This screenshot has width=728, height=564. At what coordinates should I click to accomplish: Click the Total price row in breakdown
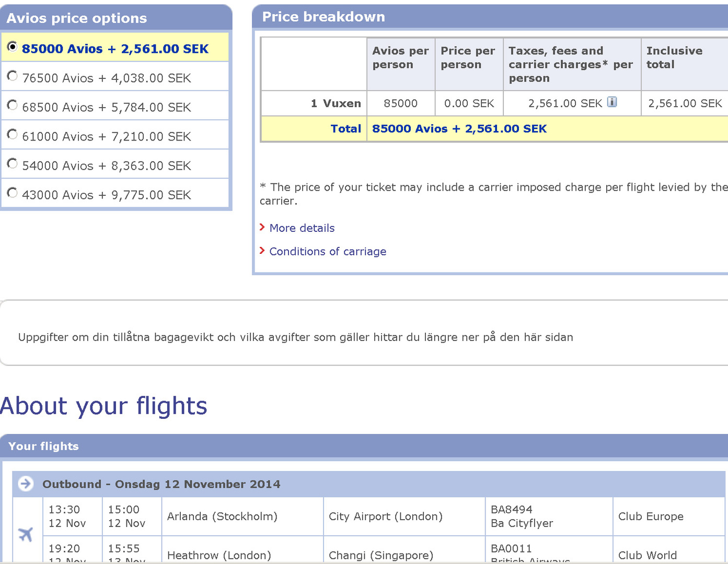coord(459,129)
